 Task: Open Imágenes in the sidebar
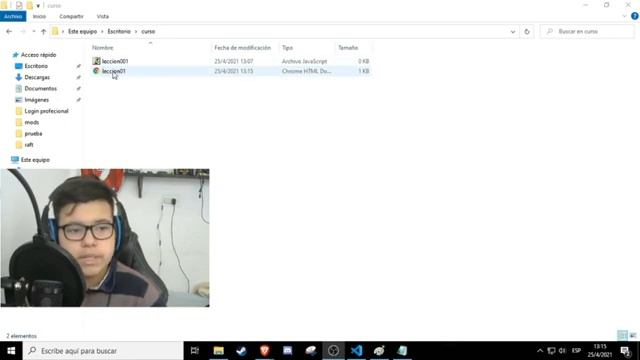point(36,100)
